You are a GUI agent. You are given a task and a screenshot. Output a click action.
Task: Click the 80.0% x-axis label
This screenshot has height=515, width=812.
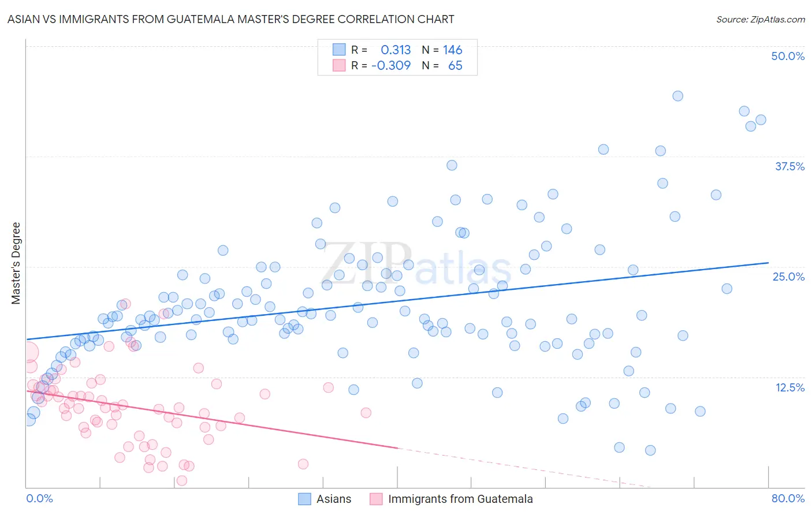[788, 498]
